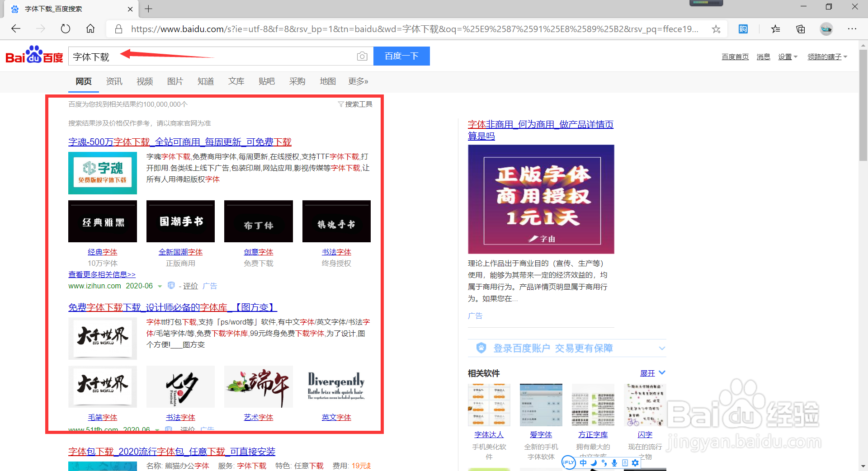Toggle punctuation mode on iFLY toolbar
Screen dimensions: 868x471
tap(604, 462)
